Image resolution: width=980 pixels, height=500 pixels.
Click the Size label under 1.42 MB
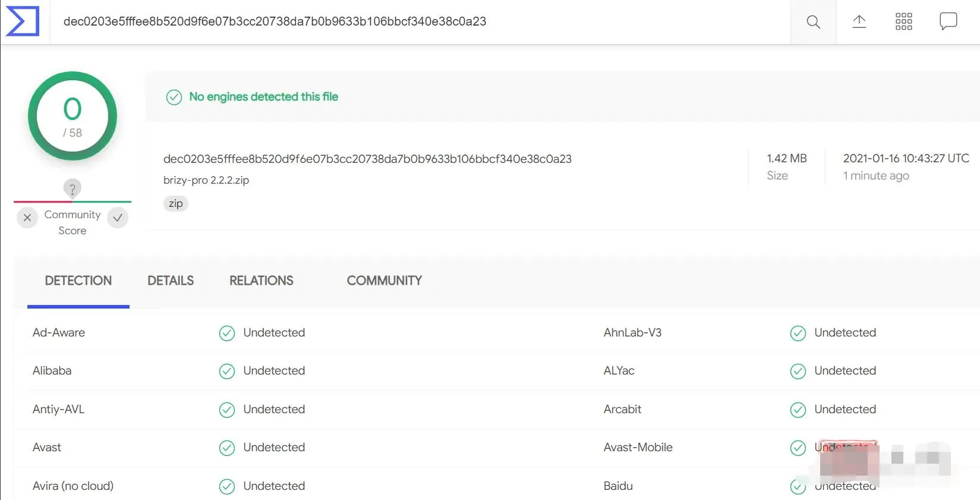pyautogui.click(x=777, y=175)
